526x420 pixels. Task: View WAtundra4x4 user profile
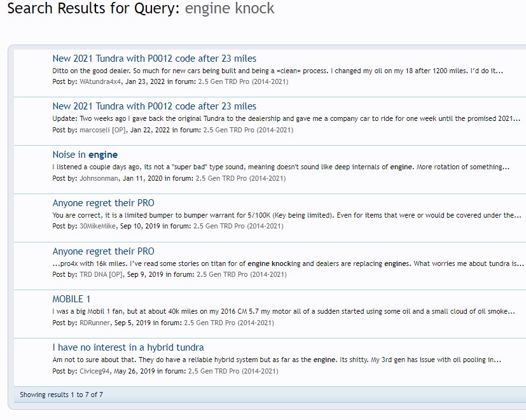[100, 81]
